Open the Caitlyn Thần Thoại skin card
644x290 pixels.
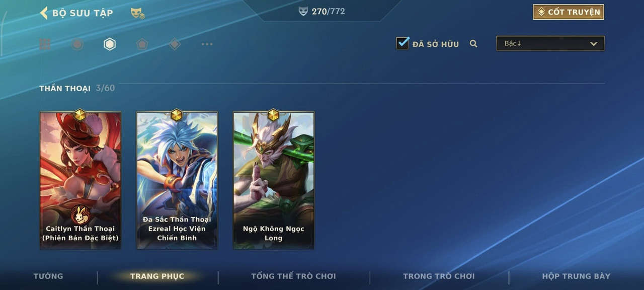80,180
